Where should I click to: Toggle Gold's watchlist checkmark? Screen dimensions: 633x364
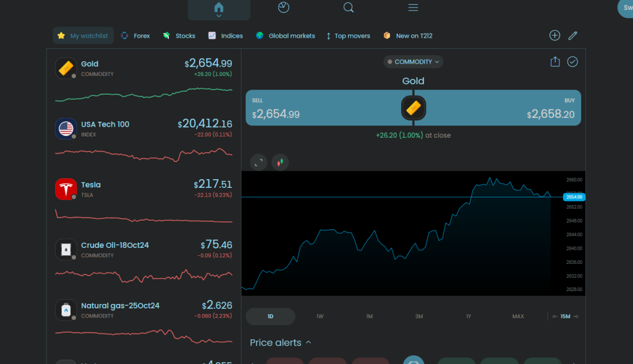[572, 62]
